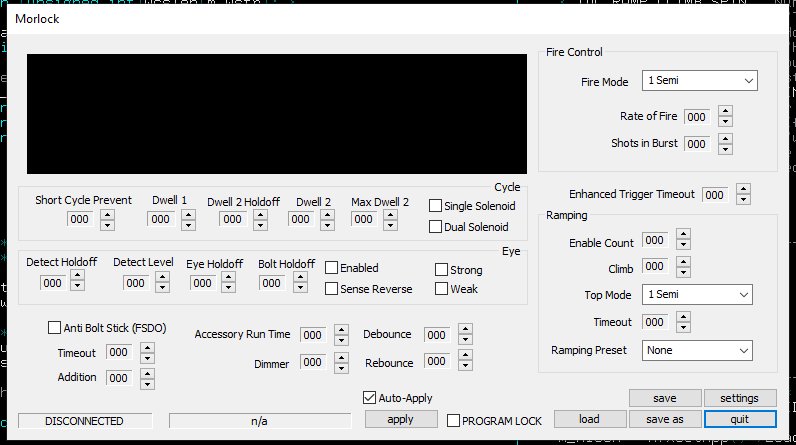Uncheck the Auto-Apply checkbox
The image size is (796, 445).
[370, 398]
